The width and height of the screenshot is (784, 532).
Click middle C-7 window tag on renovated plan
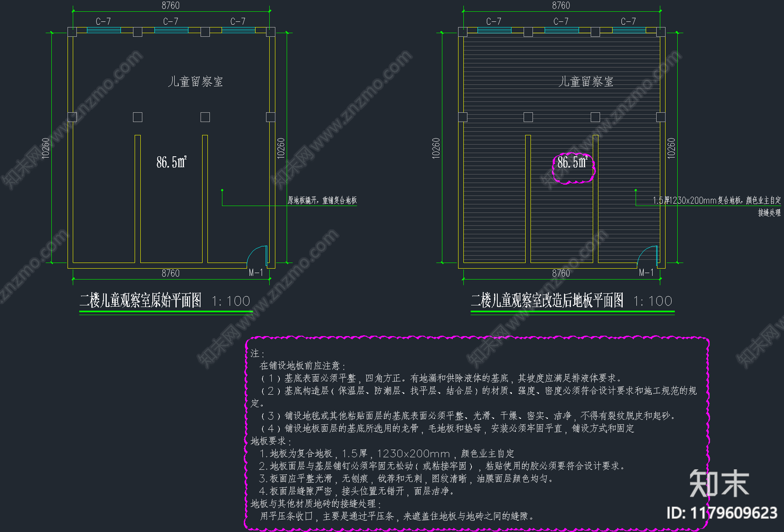tap(561, 22)
